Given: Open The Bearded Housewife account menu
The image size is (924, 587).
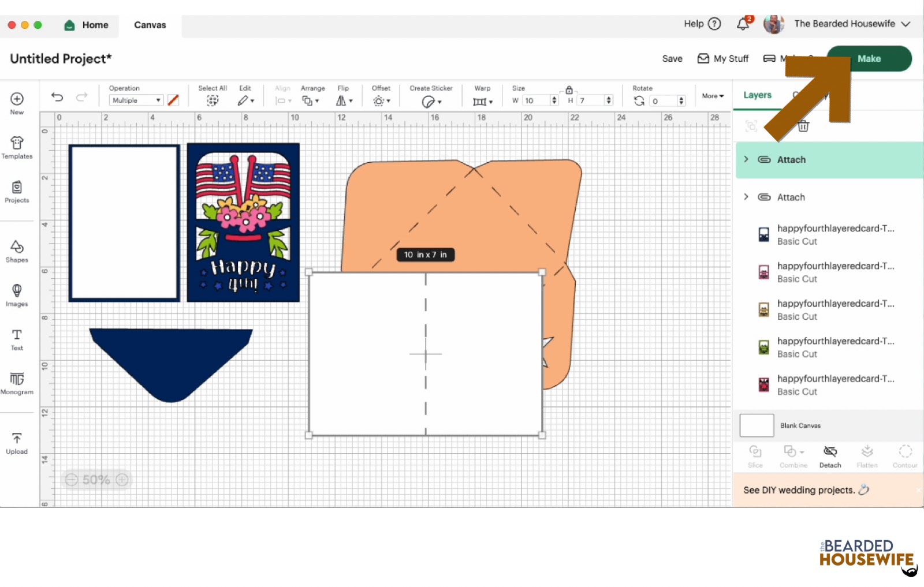Looking at the screenshot, I should [x=852, y=24].
